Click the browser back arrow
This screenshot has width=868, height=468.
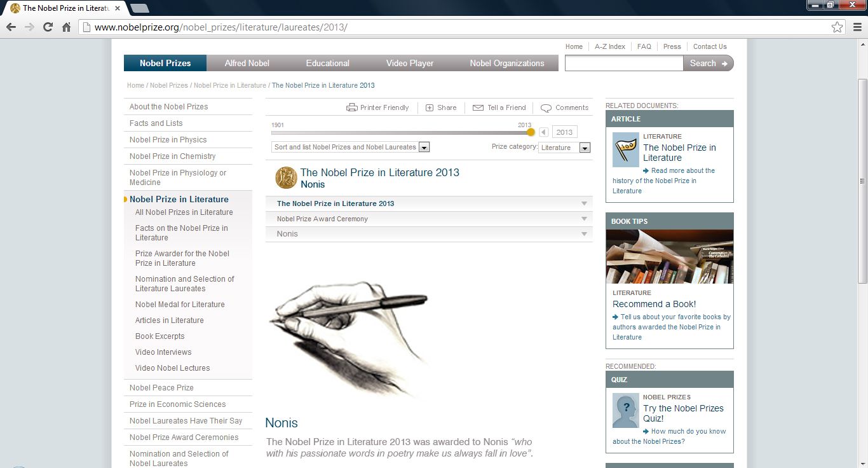11,27
